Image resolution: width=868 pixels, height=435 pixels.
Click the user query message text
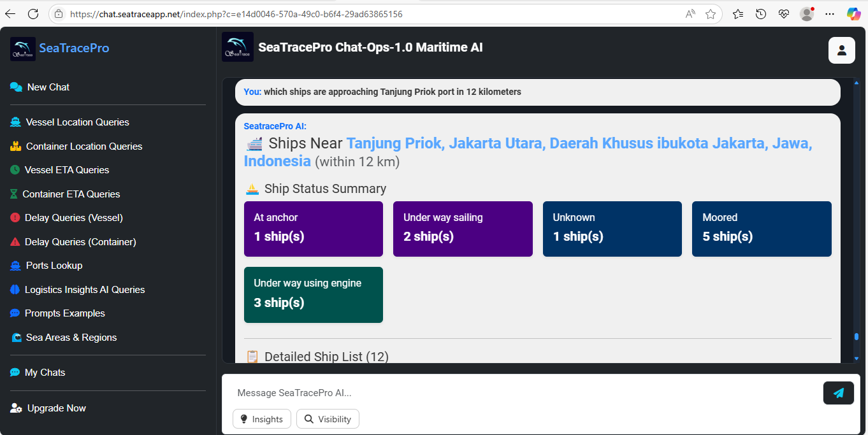tap(393, 92)
